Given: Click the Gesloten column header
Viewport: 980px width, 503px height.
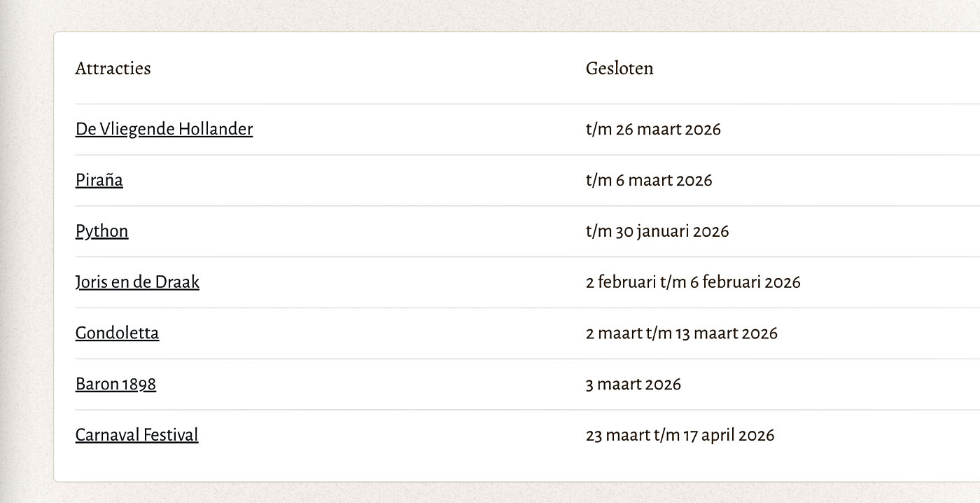Looking at the screenshot, I should 619,68.
